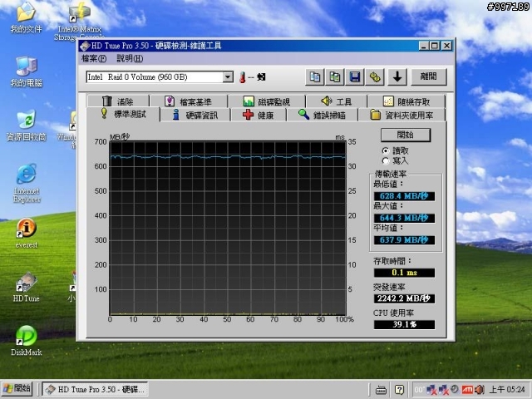The height and width of the screenshot is (399, 532).
Task: Switch to the 健康 health tab
Action: pos(259,115)
